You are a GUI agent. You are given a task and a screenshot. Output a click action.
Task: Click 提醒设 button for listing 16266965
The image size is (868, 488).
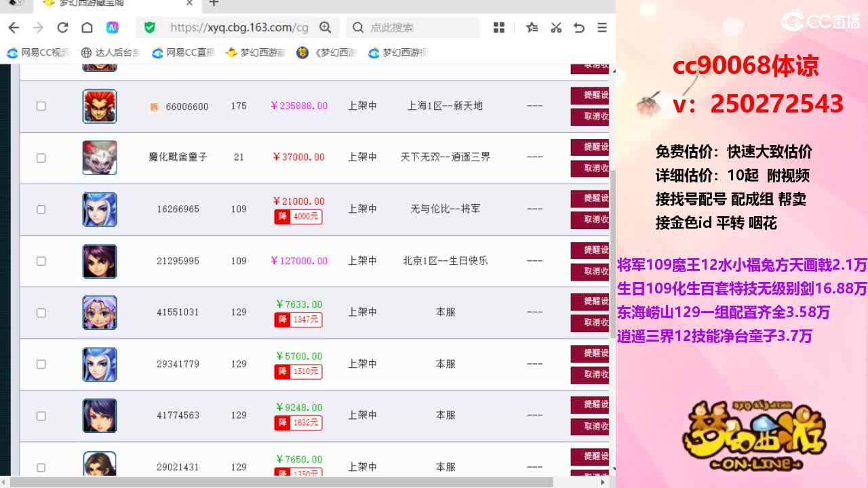coord(590,198)
